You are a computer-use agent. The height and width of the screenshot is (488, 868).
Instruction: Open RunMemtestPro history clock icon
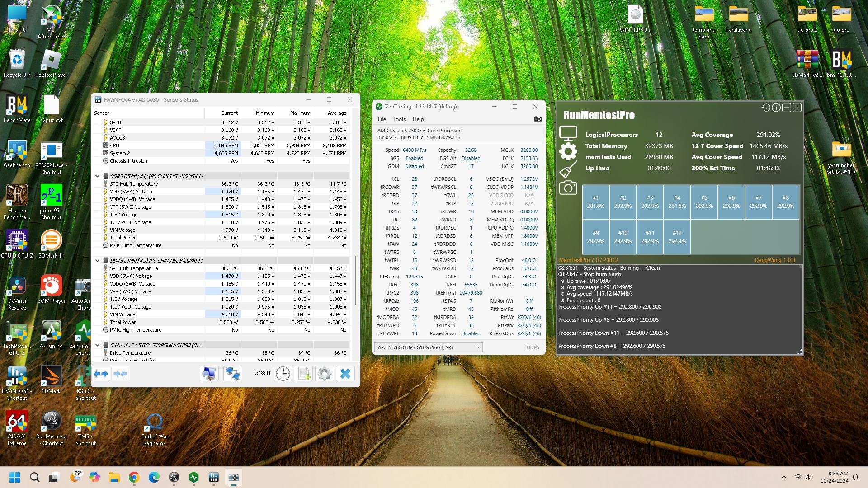pyautogui.click(x=765, y=108)
